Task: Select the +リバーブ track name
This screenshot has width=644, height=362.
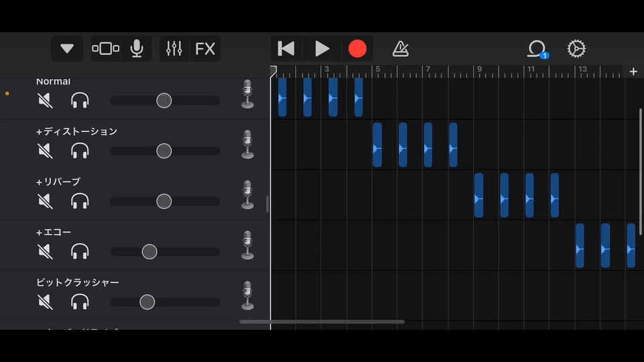Action: click(x=58, y=182)
